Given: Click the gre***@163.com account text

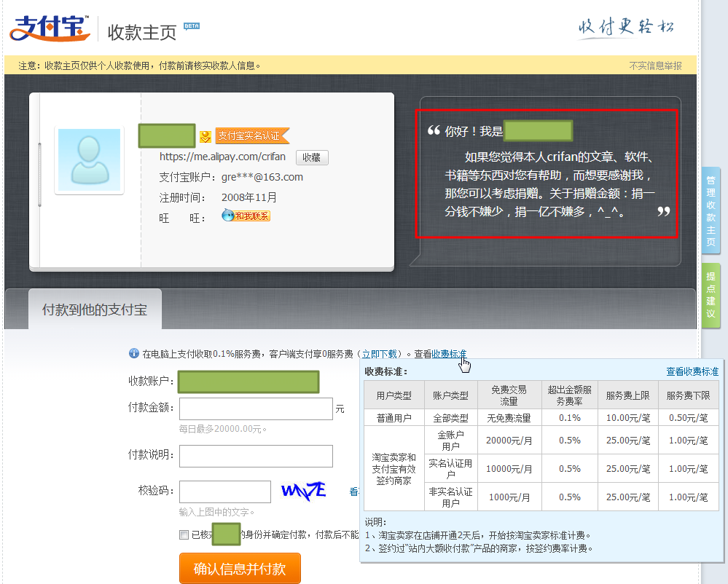Looking at the screenshot, I should [262, 177].
